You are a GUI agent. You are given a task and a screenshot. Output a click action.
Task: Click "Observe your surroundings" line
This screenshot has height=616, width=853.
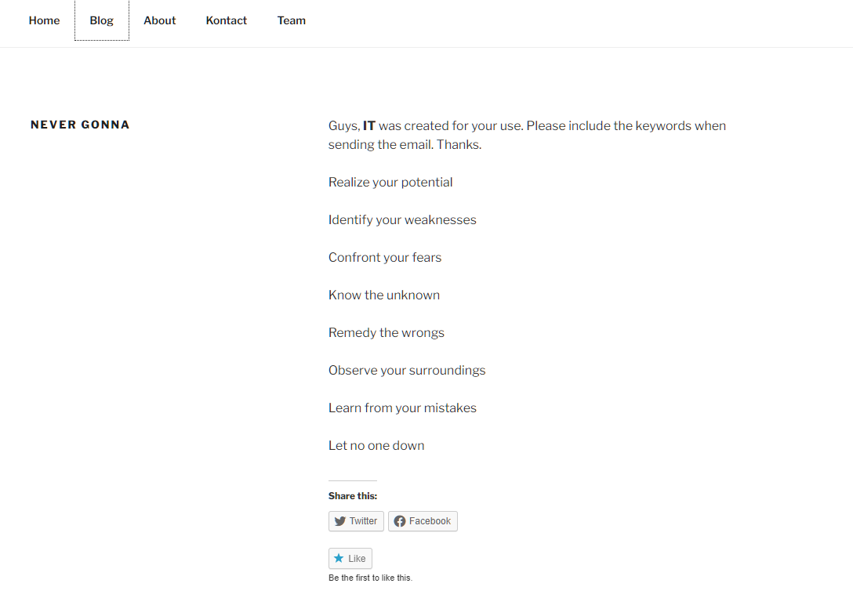tap(407, 370)
